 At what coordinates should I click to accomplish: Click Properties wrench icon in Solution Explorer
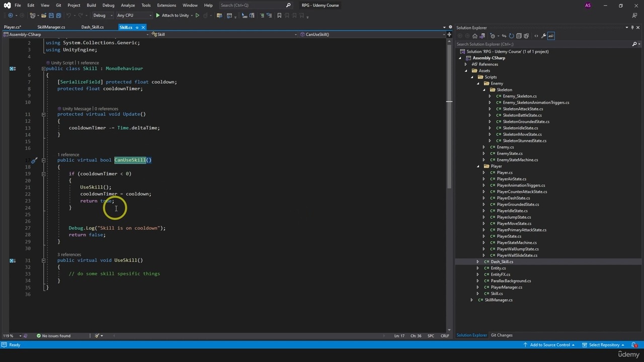(x=543, y=36)
